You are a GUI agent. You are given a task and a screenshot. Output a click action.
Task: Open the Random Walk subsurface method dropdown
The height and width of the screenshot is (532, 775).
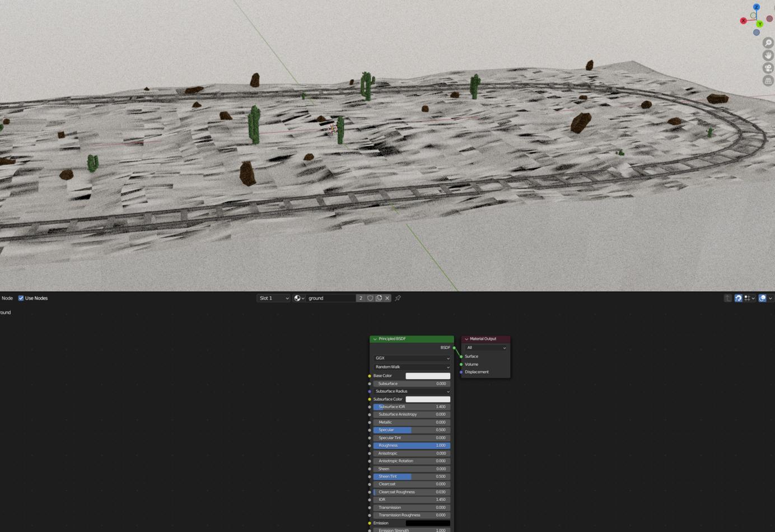[412, 367]
